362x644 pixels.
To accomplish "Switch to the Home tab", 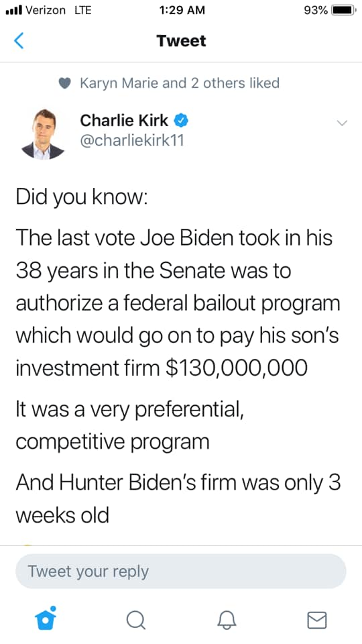I will 45,618.
